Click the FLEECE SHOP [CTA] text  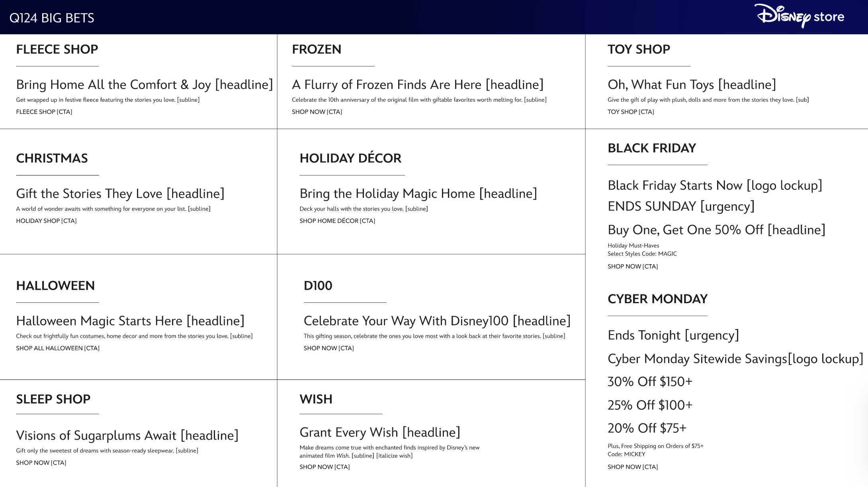(44, 112)
